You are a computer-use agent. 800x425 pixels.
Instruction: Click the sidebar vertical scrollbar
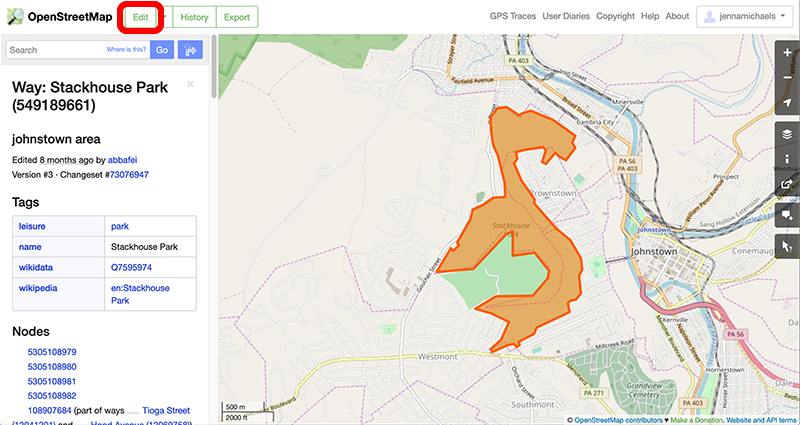click(x=214, y=66)
